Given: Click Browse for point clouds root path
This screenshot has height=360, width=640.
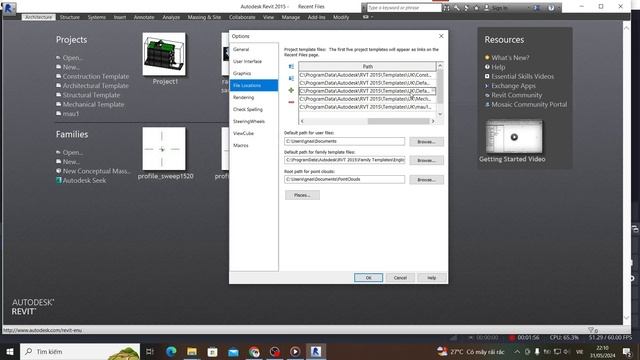Looking at the screenshot, I should (x=426, y=180).
